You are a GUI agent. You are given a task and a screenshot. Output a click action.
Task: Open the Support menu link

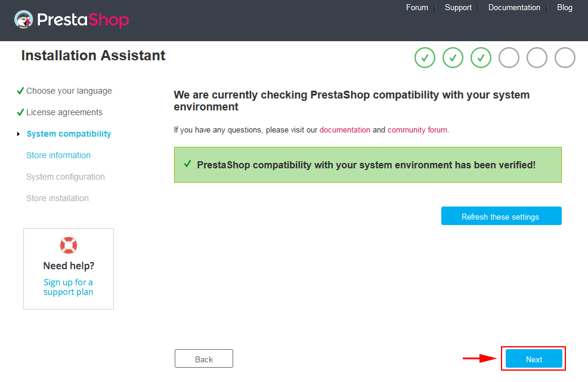tap(458, 8)
